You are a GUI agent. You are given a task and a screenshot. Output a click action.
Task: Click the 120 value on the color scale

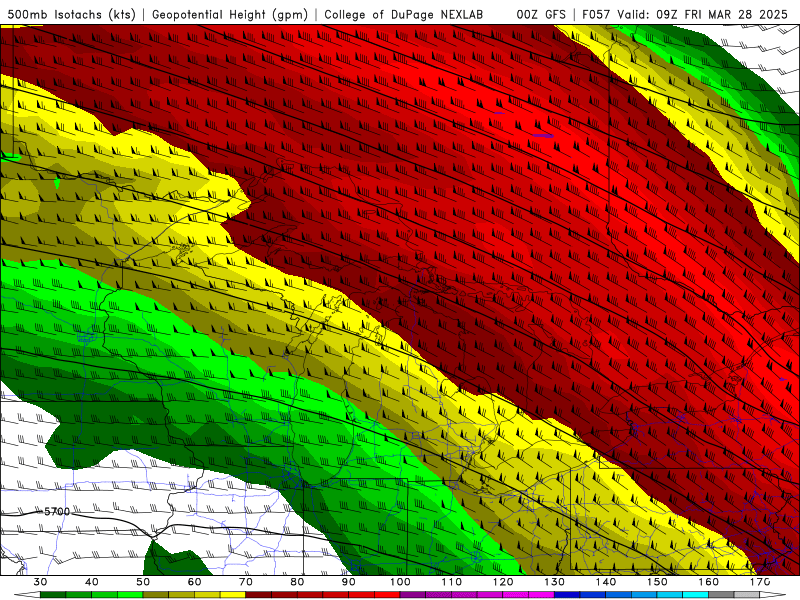point(503,582)
